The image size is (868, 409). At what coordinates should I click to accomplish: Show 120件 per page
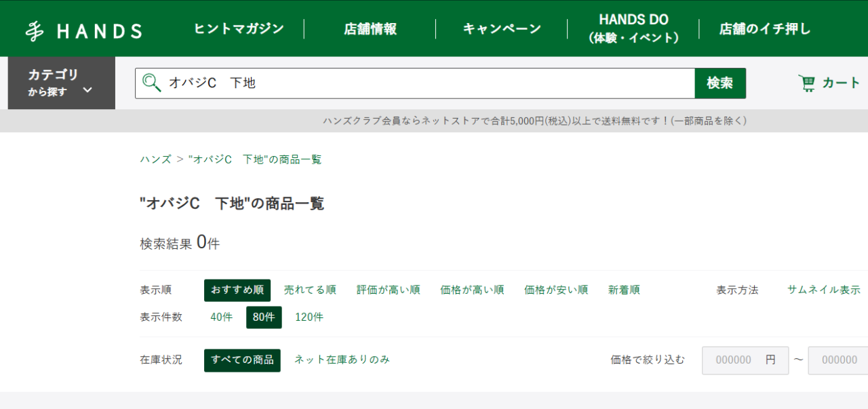tap(309, 317)
